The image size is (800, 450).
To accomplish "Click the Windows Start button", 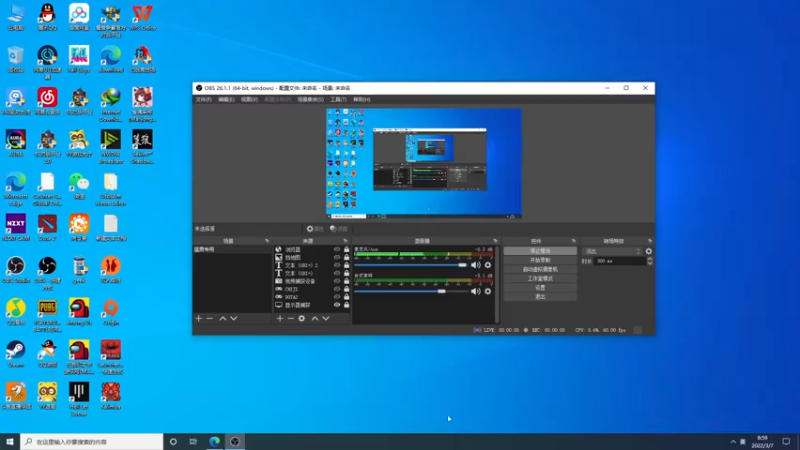I will 10,442.
